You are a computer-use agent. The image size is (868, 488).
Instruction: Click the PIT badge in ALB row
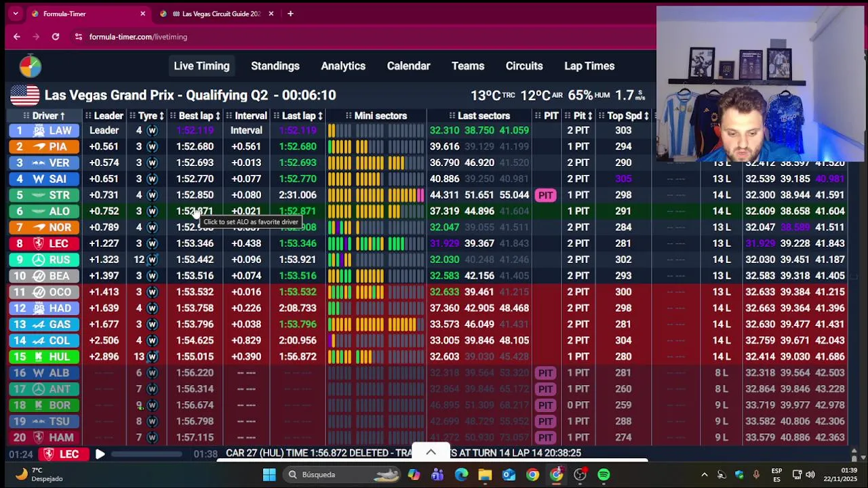(545, 373)
